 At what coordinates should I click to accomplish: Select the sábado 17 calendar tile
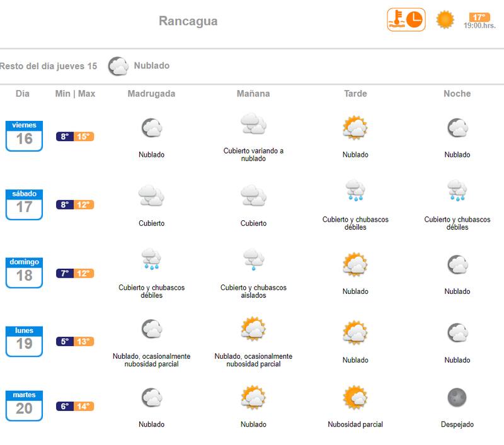pos(24,205)
